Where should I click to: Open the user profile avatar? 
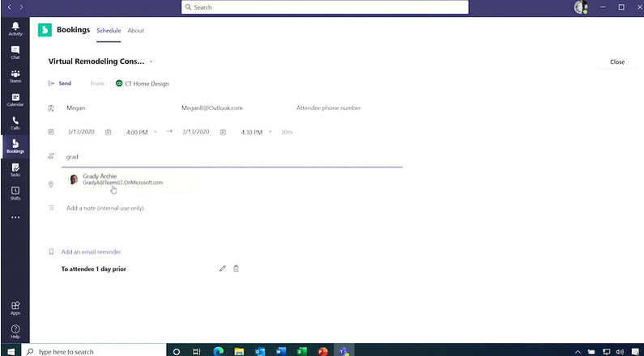580,7
